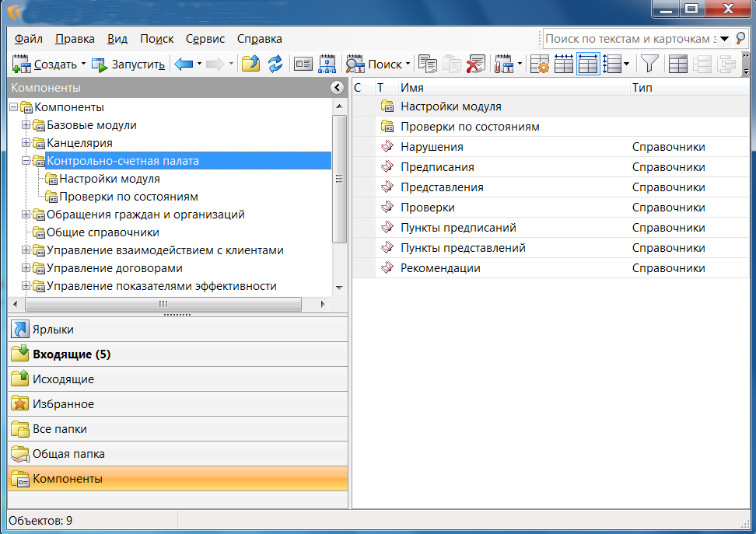This screenshot has height=534, width=756.
Task: Click the row height list icon
Action: 612,64
